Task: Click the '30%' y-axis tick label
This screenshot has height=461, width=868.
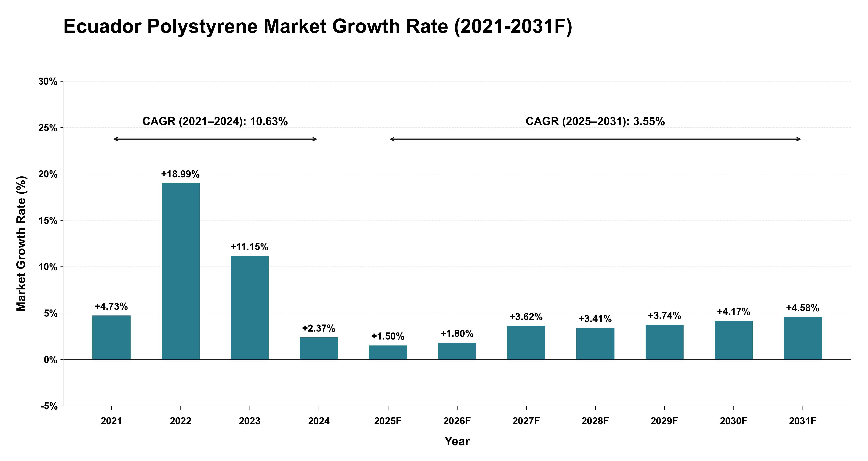Action: pyautogui.click(x=48, y=82)
